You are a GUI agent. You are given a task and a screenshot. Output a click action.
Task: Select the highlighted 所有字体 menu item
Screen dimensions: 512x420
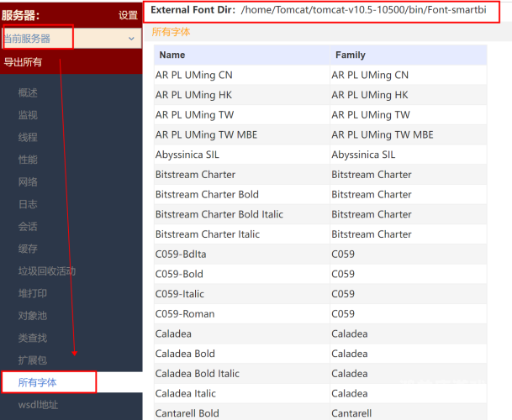[x=38, y=382]
